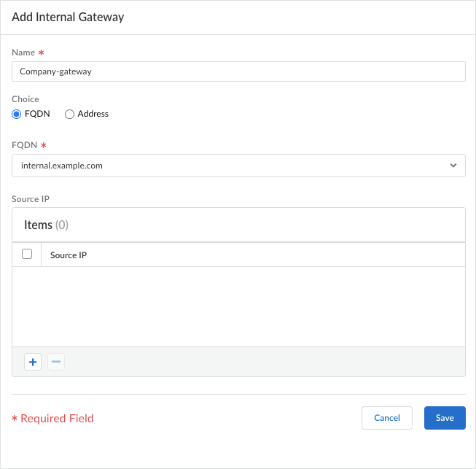The image size is (476, 469).
Task: Click the Choice label text
Action: (x=26, y=99)
